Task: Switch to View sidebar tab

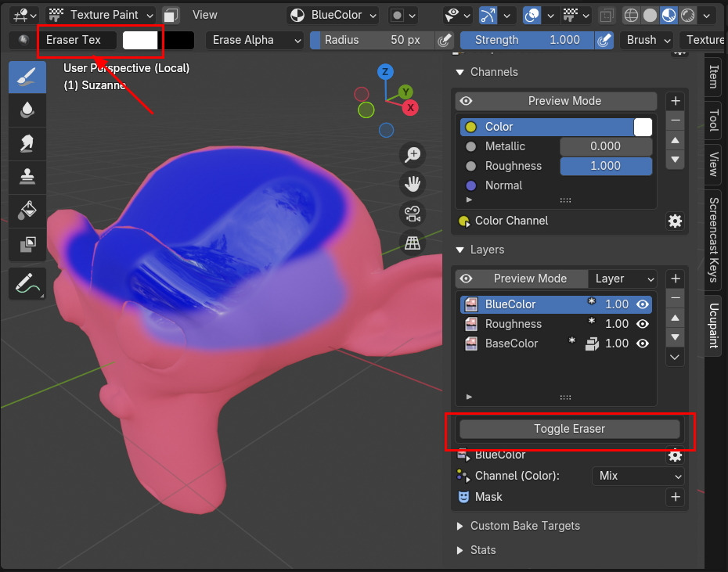Action: (x=714, y=164)
